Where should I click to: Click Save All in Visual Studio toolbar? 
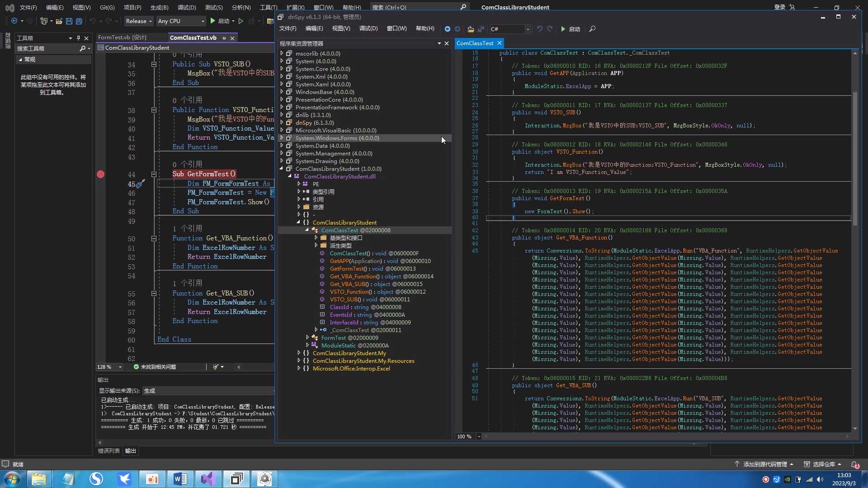pos(79,21)
